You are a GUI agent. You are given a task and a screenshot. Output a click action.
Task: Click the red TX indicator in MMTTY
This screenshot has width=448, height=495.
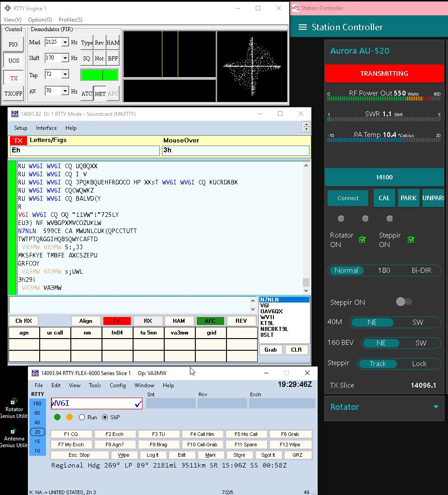(18, 141)
